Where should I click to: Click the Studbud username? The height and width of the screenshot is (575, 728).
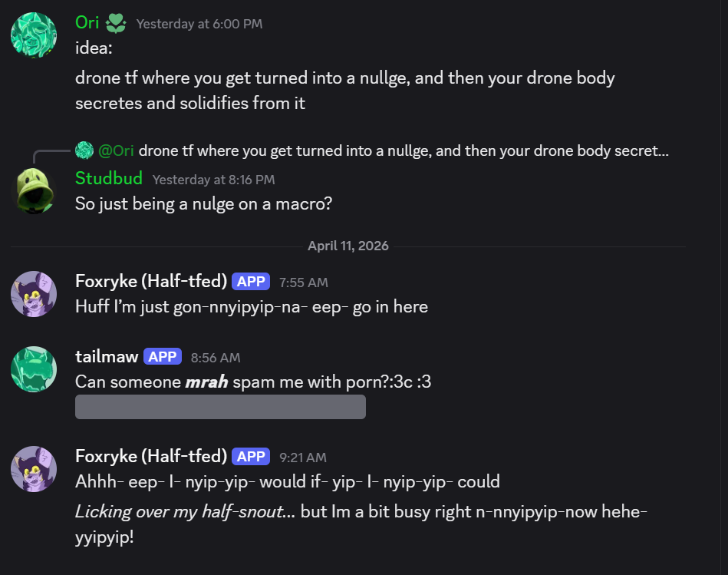pos(109,179)
